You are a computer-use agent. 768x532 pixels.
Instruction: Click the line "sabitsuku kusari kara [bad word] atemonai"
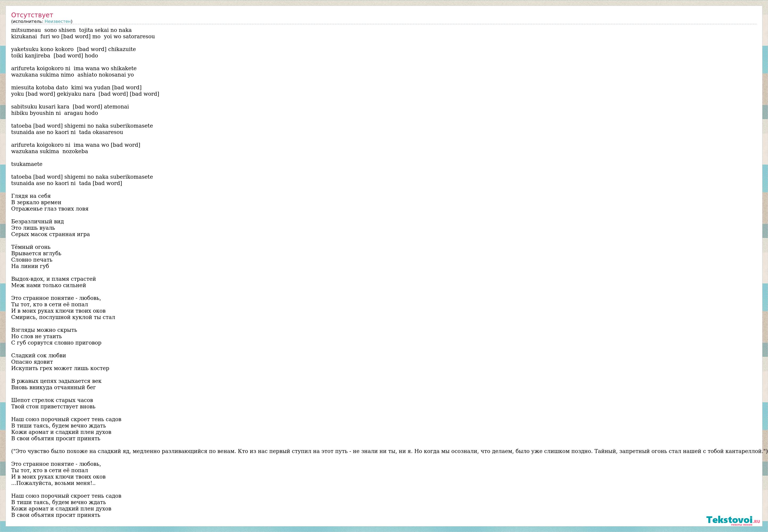click(70, 107)
